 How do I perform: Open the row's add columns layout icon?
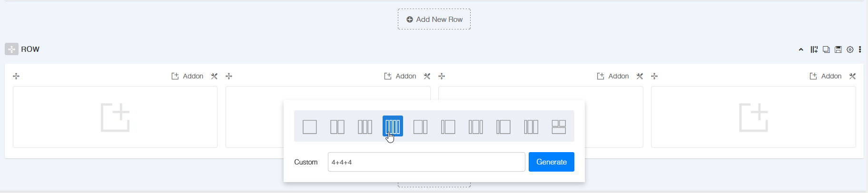814,49
